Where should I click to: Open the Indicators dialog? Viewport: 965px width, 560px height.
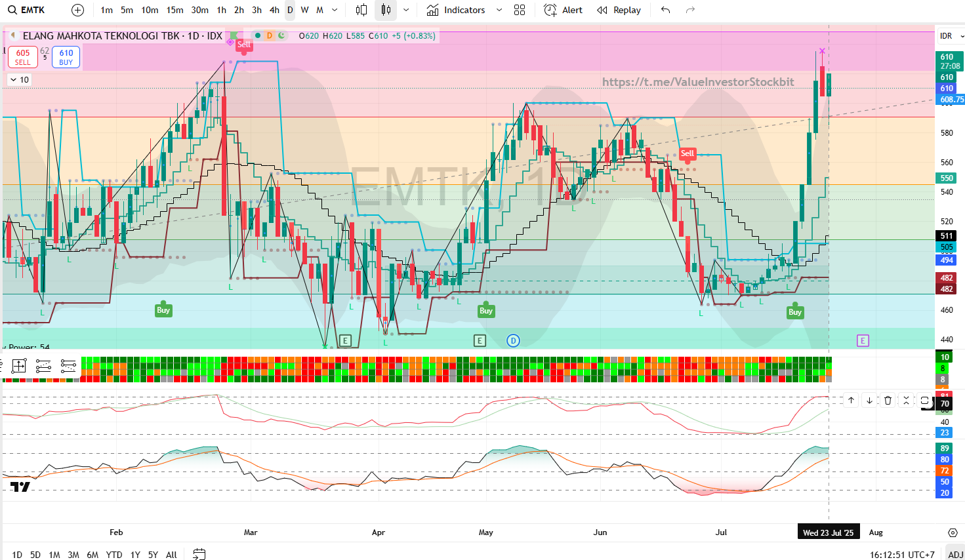(x=456, y=10)
